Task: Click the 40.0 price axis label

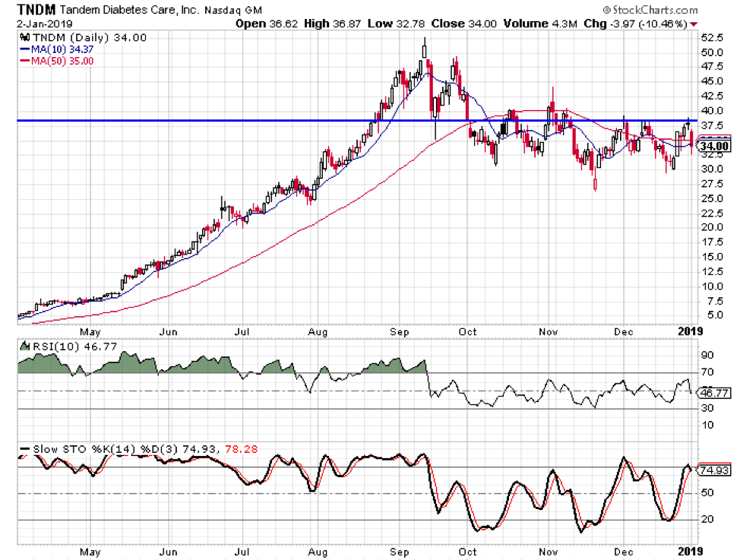Action: click(x=712, y=110)
